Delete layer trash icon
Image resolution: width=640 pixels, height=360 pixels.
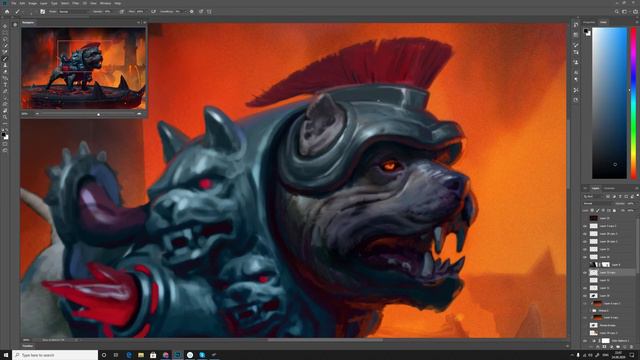631,347
